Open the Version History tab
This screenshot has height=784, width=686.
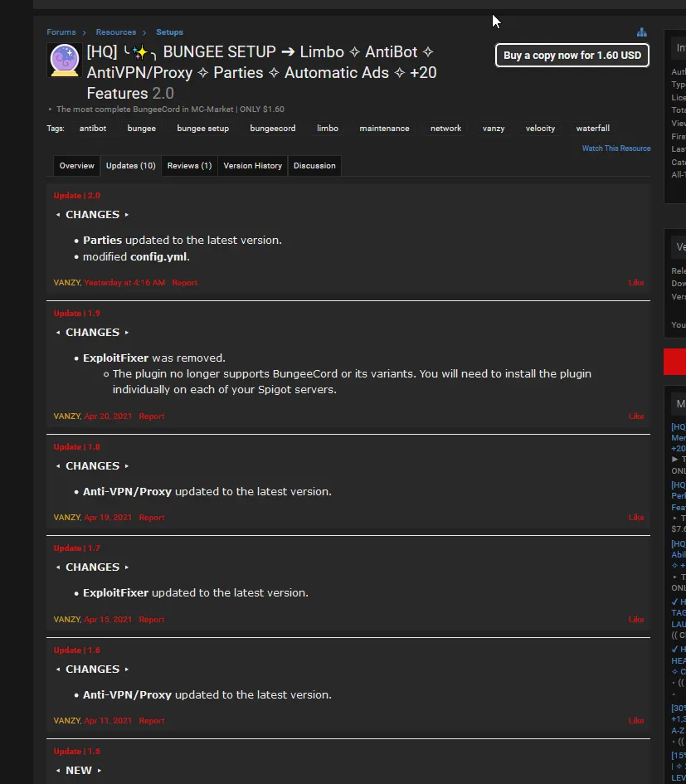252,166
